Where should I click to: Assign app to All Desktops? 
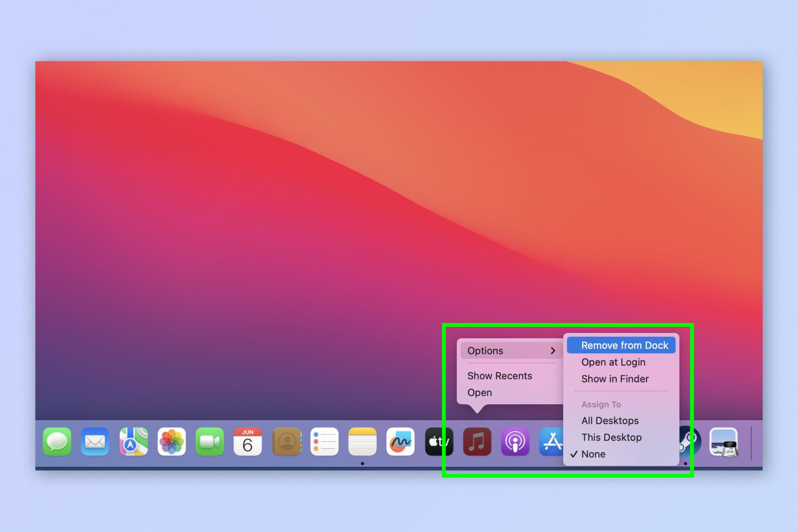click(621, 420)
